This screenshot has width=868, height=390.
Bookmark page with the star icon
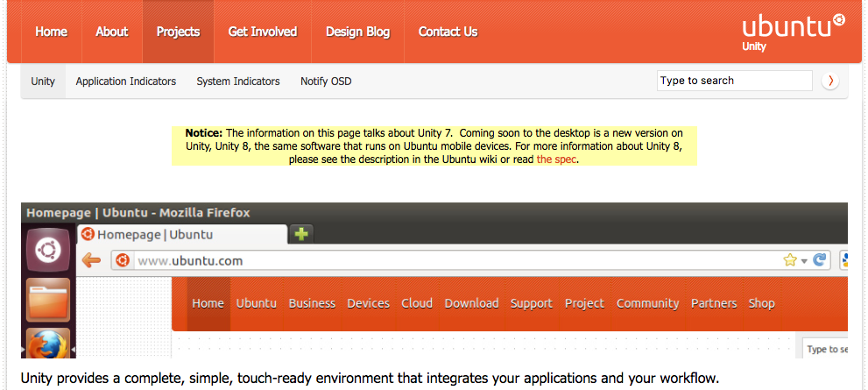pyautogui.click(x=790, y=259)
